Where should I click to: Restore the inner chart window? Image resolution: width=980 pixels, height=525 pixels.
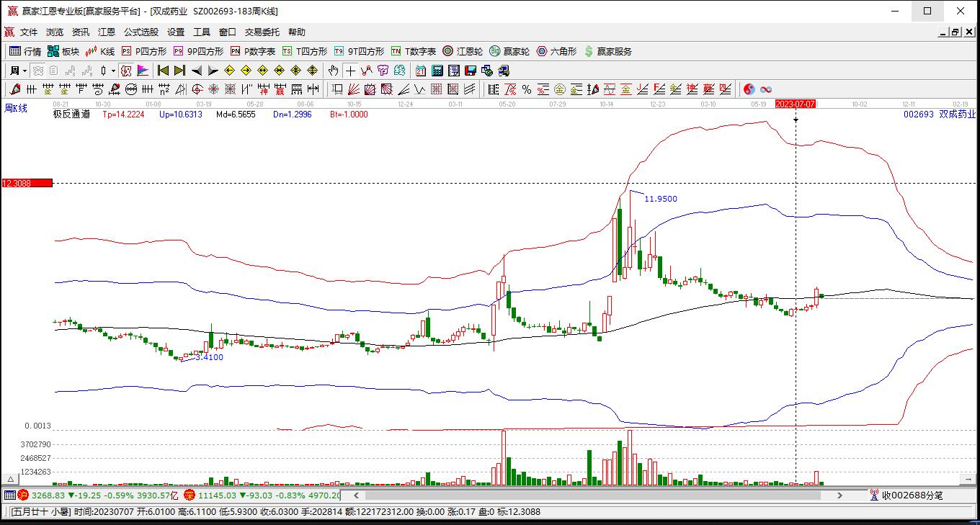(x=955, y=32)
